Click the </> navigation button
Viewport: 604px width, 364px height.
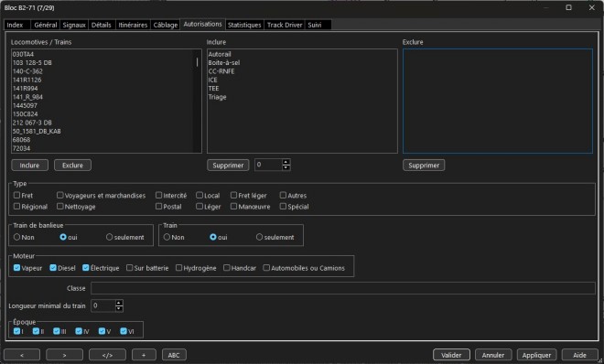coord(107,355)
